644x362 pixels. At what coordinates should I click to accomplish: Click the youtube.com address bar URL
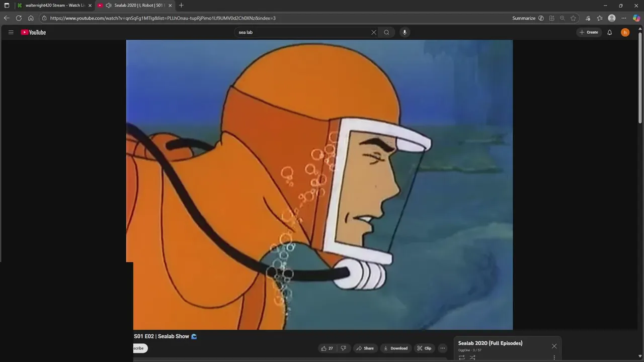pyautogui.click(x=163, y=18)
